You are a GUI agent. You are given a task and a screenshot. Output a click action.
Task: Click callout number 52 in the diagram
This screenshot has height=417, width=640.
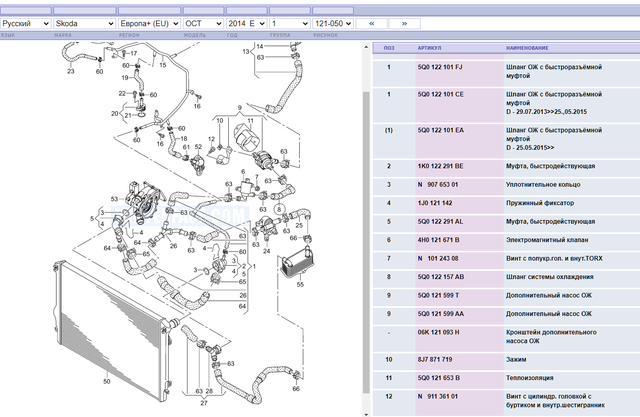[198, 146]
